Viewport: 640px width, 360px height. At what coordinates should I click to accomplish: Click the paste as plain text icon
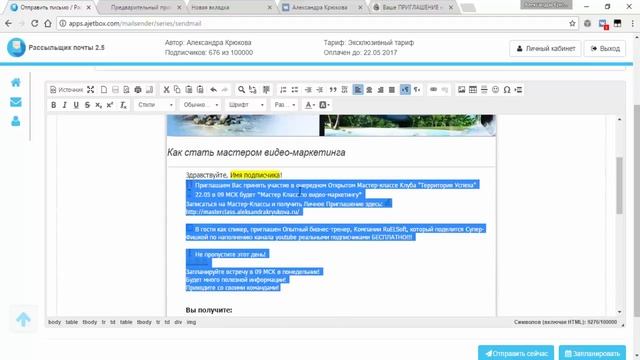pyautogui.click(x=200, y=90)
